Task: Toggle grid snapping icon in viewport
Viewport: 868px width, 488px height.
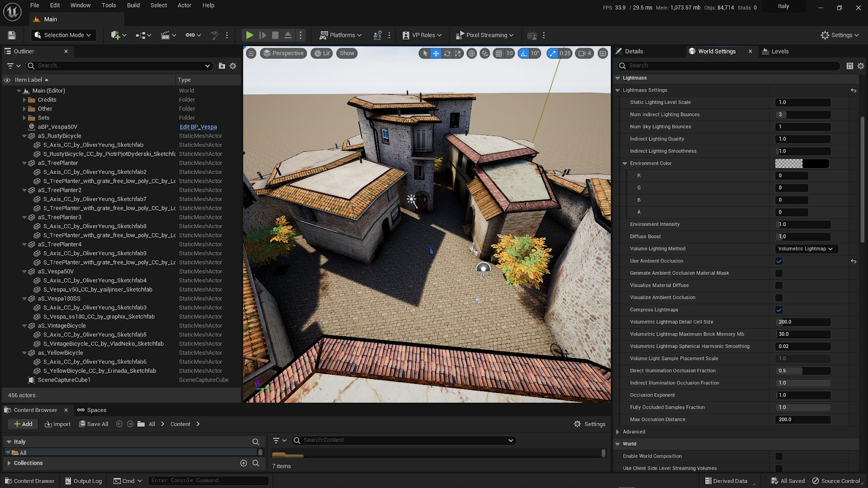Action: pos(499,53)
